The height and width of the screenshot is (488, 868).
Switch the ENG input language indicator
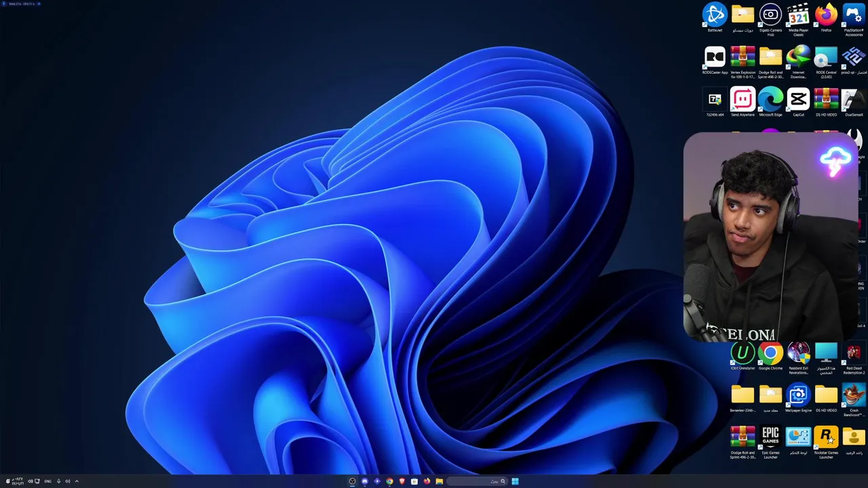pos(47,481)
